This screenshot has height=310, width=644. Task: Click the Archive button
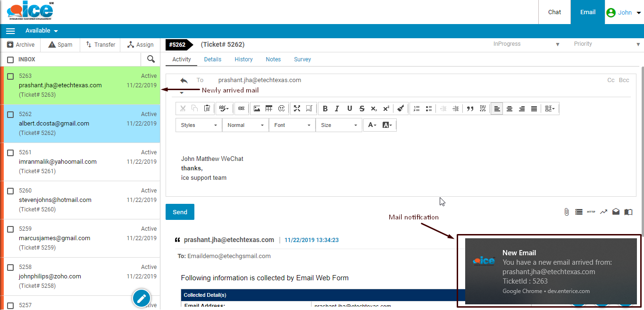[x=21, y=45]
